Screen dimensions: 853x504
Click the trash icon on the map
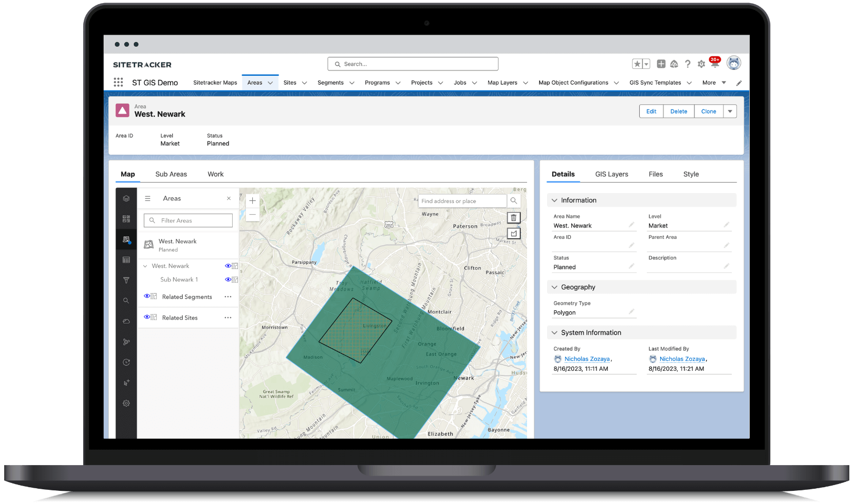(513, 217)
